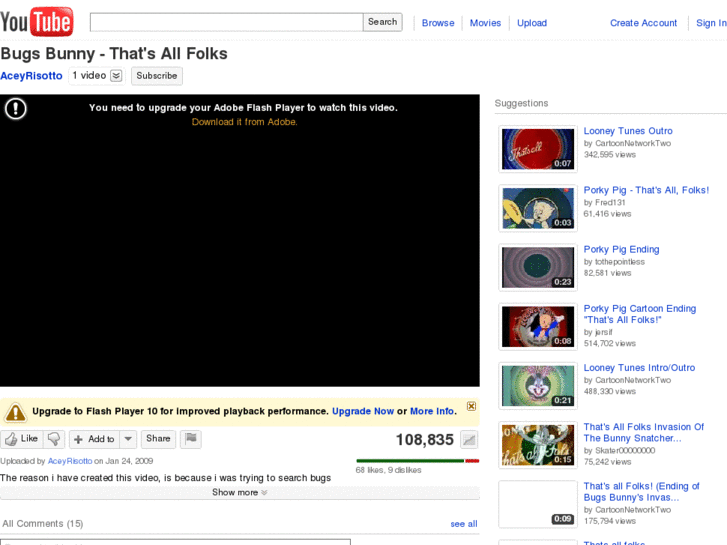Click by tothepointless uploader text
The width and height of the screenshot is (727, 545).
(614, 262)
